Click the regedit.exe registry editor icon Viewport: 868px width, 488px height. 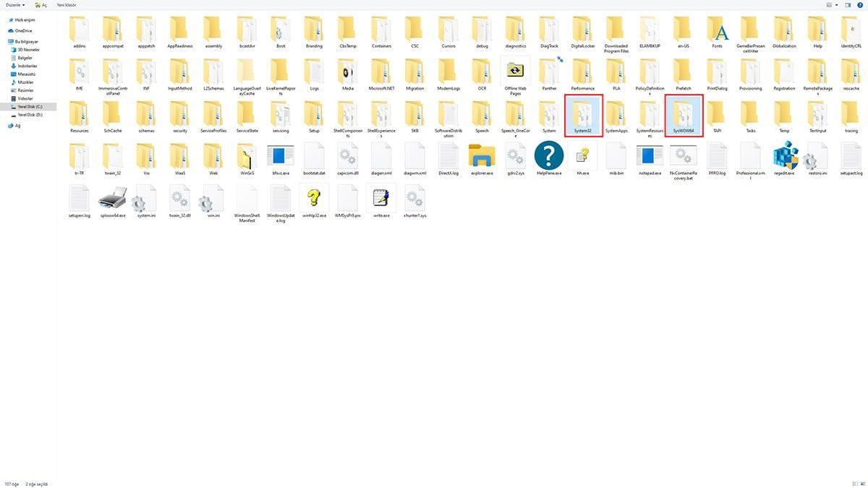[784, 156]
